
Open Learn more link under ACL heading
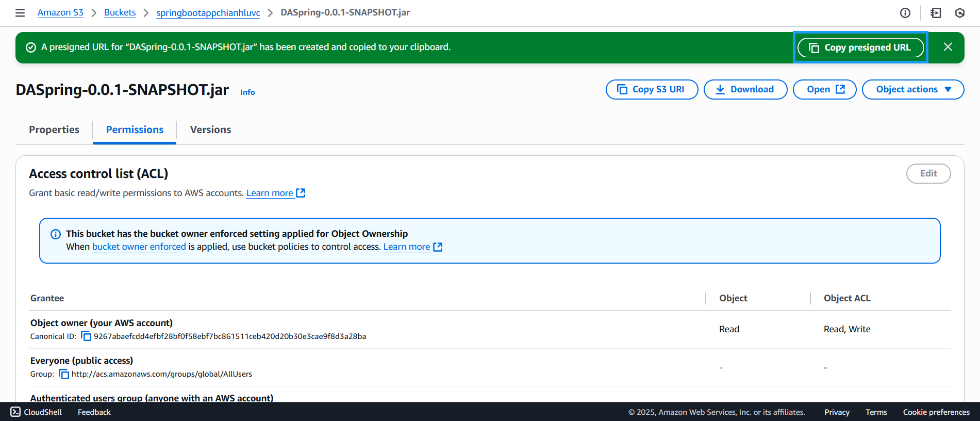276,193
